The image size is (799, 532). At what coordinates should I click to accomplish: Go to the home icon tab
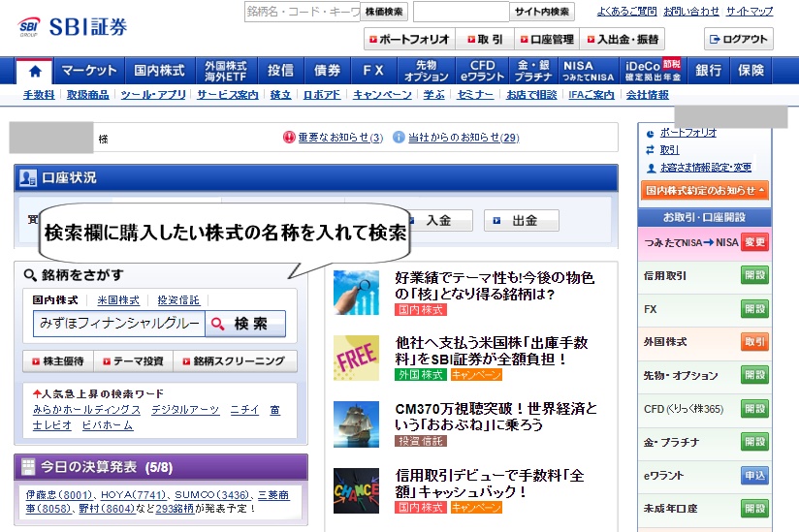pos(35,72)
